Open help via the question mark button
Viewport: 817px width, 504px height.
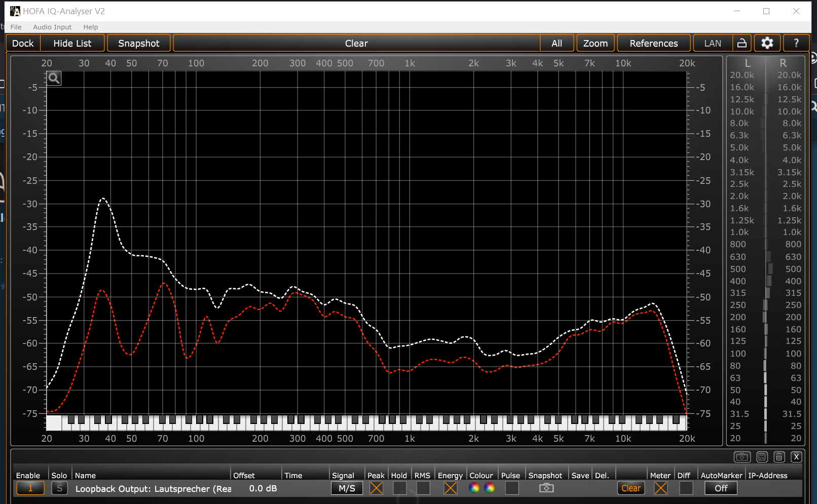point(796,44)
